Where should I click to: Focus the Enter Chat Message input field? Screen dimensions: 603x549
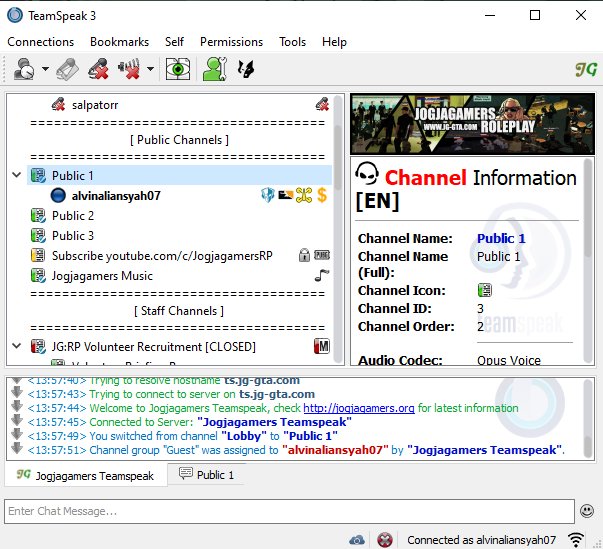290,511
